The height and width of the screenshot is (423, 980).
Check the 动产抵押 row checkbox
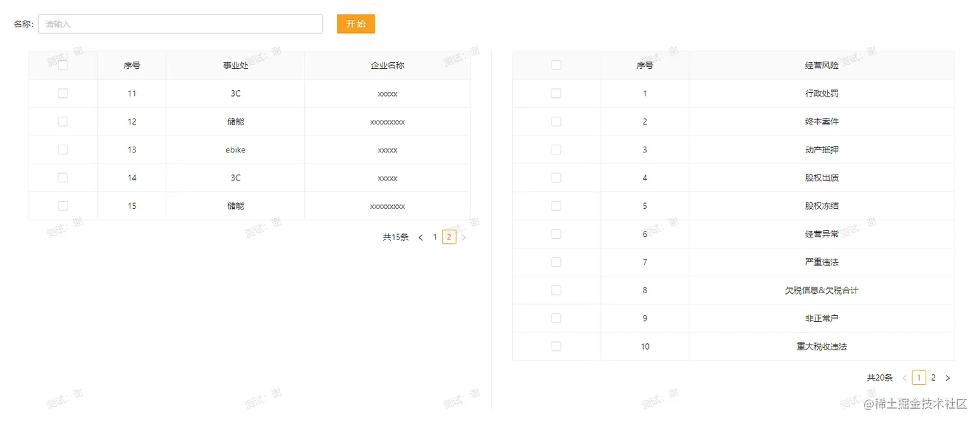[556, 150]
